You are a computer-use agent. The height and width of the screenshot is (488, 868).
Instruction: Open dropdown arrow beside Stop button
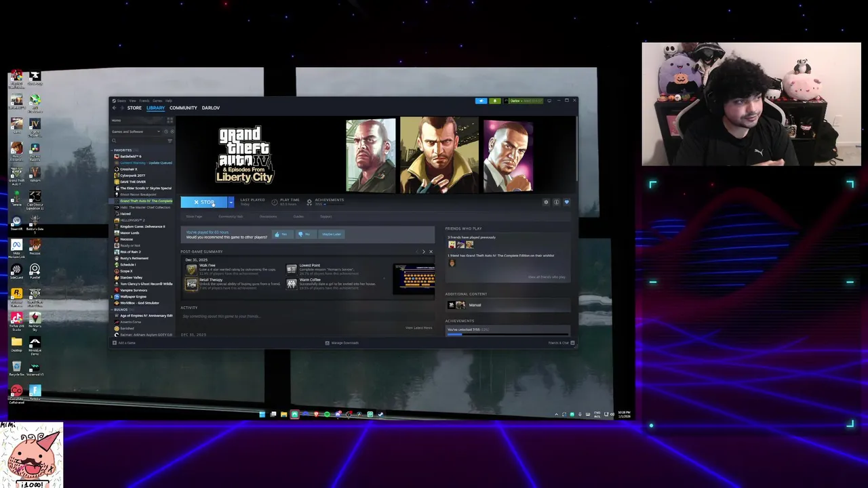point(231,202)
